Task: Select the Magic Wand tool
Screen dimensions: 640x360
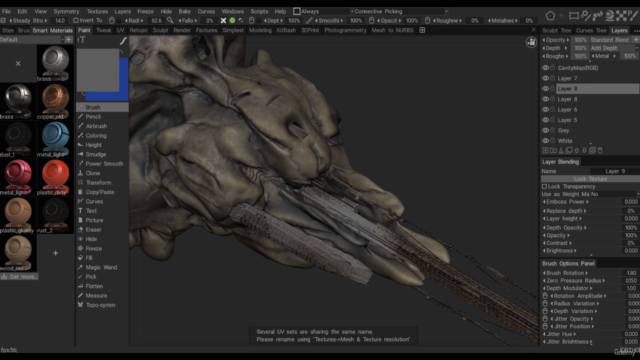Action: pos(102,267)
